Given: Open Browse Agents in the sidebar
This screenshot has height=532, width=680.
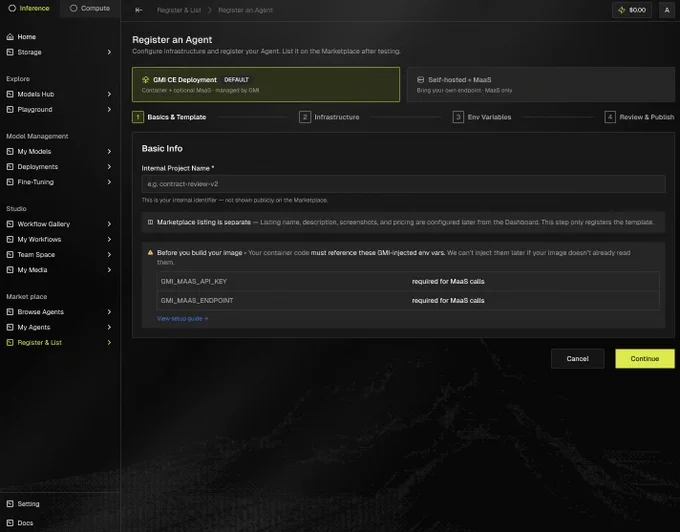Looking at the screenshot, I should tap(60, 312).
